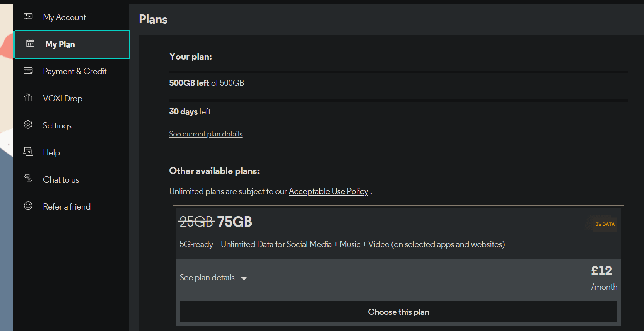Click the Chat to us icon
Viewport: 644px width, 331px height.
click(28, 179)
